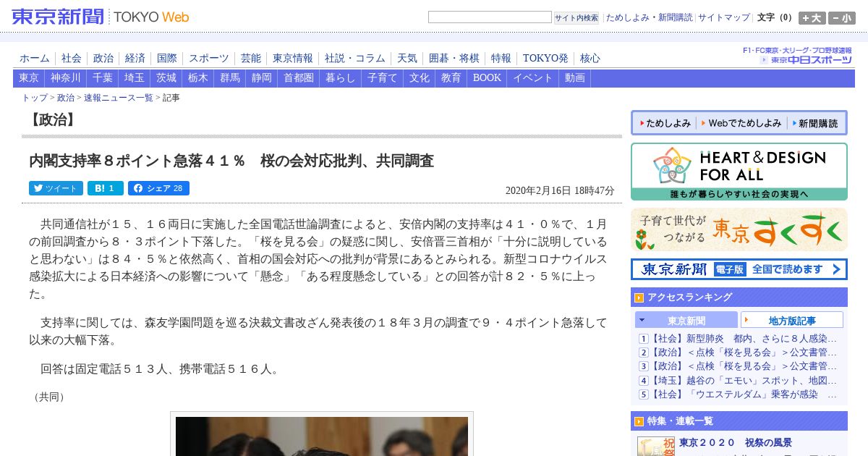Switch ranking to the 地方版記事 tab
The height and width of the screenshot is (456, 868).
pos(792,320)
